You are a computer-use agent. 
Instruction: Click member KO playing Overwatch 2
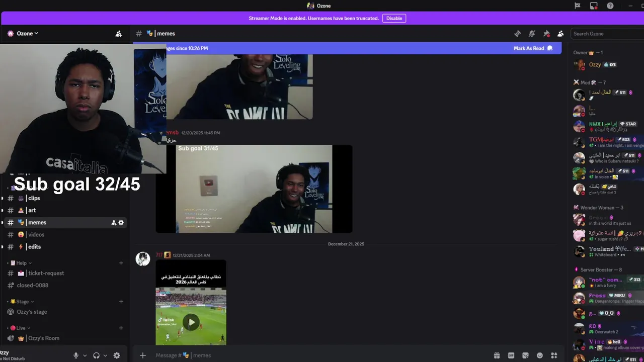click(x=608, y=329)
